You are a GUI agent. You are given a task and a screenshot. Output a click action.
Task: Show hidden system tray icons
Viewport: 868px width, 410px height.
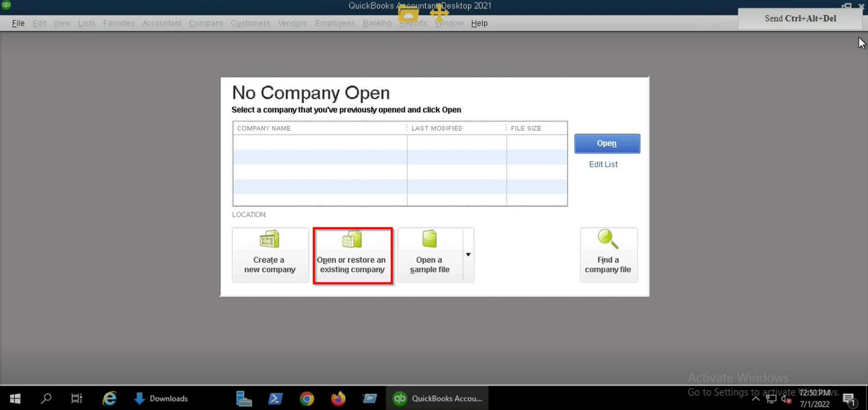[x=755, y=399]
